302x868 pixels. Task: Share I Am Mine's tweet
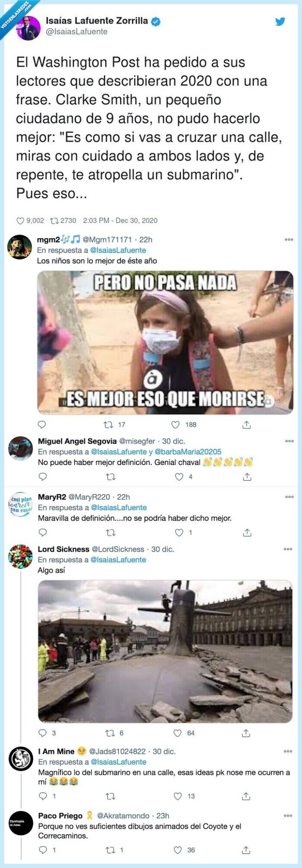coord(246,796)
